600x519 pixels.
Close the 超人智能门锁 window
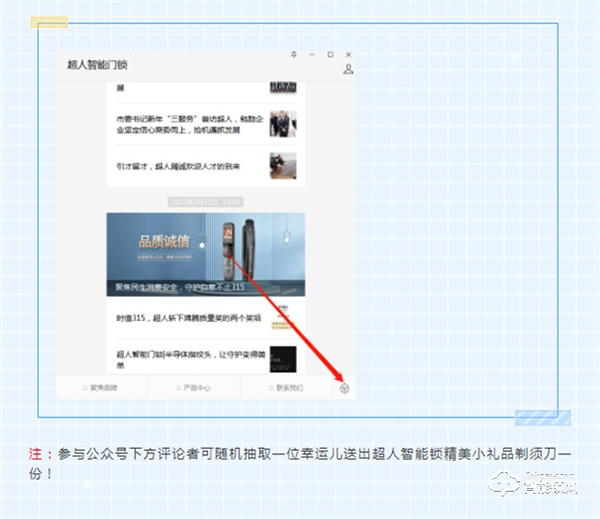click(x=347, y=54)
